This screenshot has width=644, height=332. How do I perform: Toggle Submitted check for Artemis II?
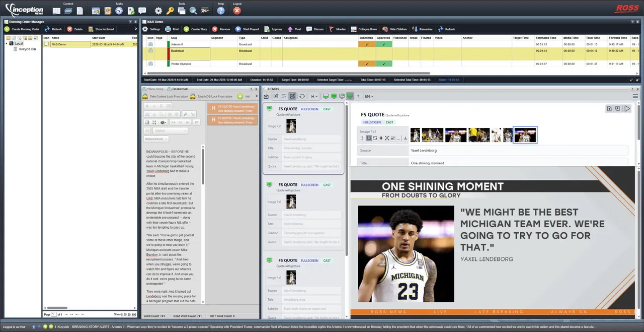point(366,44)
